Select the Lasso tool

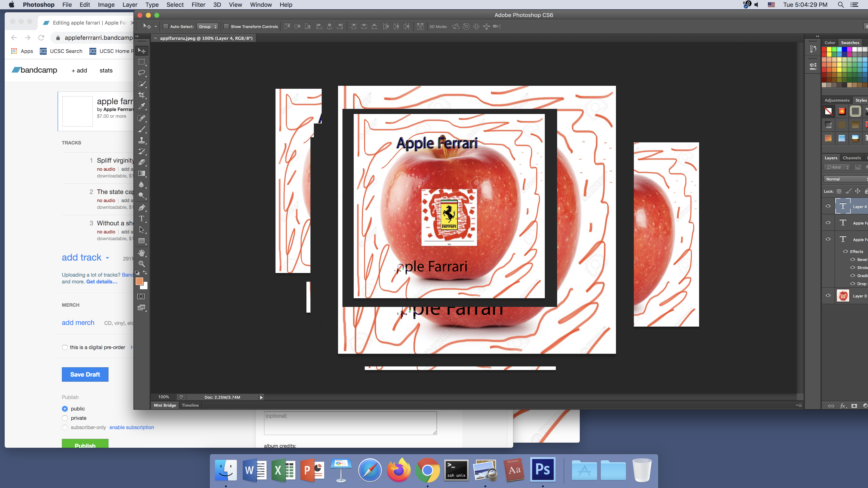click(x=142, y=73)
